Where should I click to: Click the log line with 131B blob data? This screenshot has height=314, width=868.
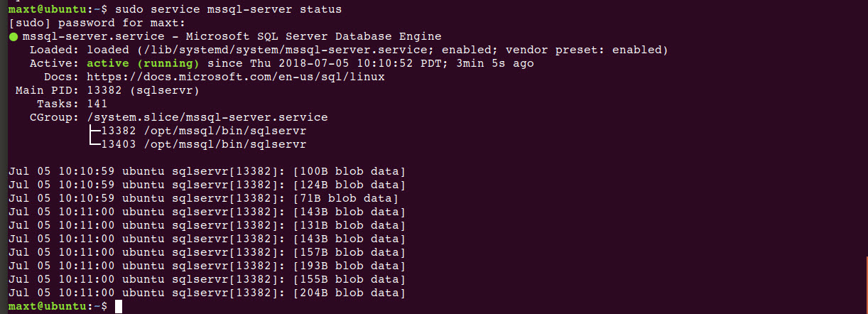coord(207,225)
